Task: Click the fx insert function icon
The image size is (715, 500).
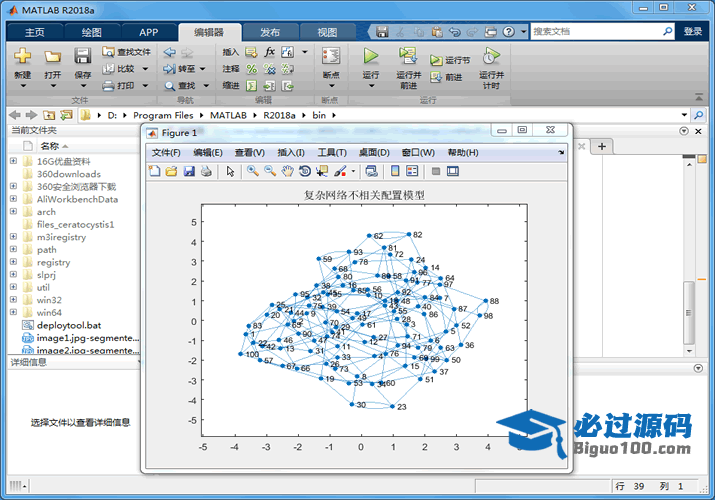Action: tap(269, 52)
